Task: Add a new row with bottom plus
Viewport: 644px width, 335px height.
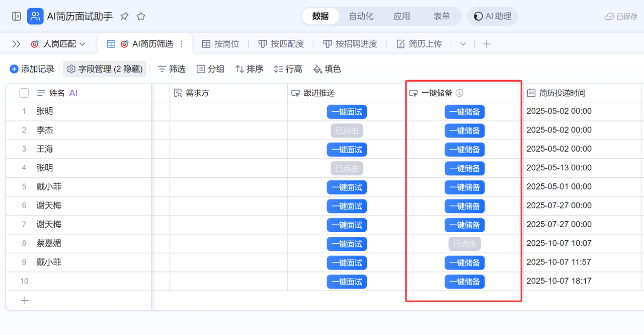Action: (24, 300)
